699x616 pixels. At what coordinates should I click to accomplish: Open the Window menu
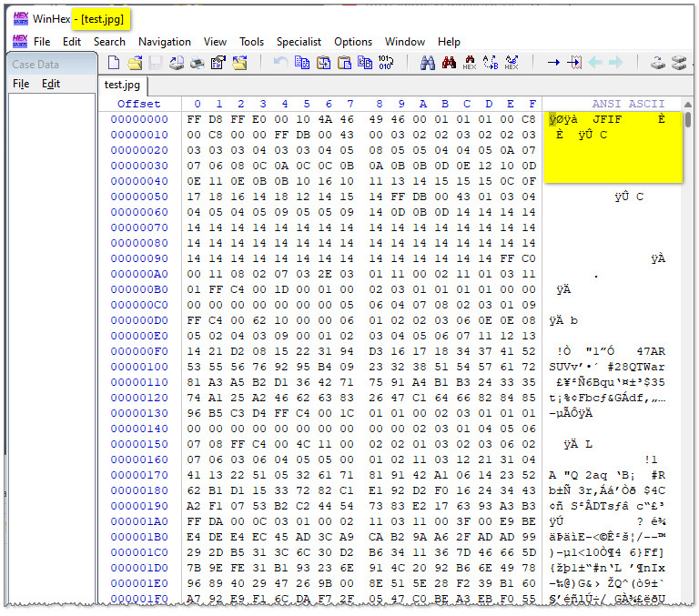pyautogui.click(x=405, y=42)
